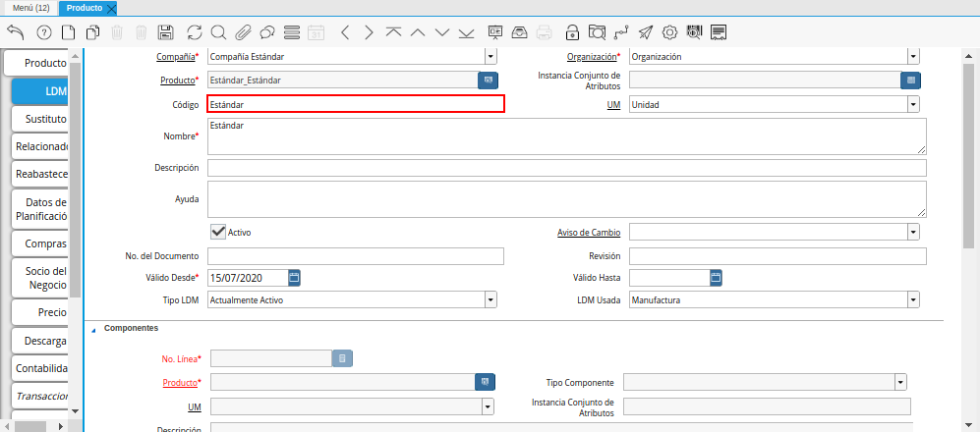Open the find record magnifier icon
The height and width of the screenshot is (432, 980).
[x=218, y=32]
